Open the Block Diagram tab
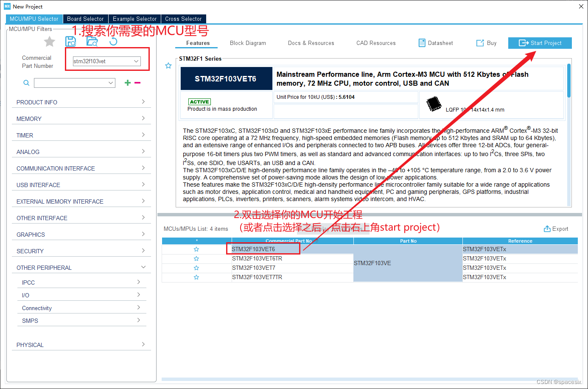The height and width of the screenshot is (389, 588). click(248, 43)
